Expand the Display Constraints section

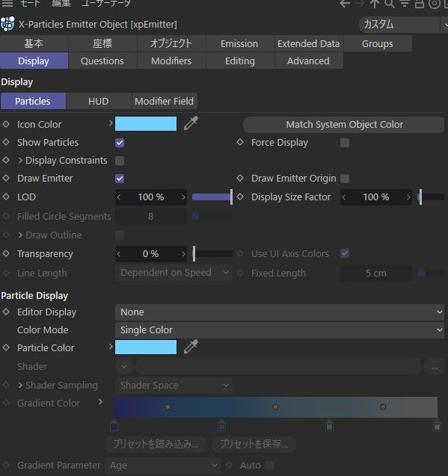pos(20,160)
